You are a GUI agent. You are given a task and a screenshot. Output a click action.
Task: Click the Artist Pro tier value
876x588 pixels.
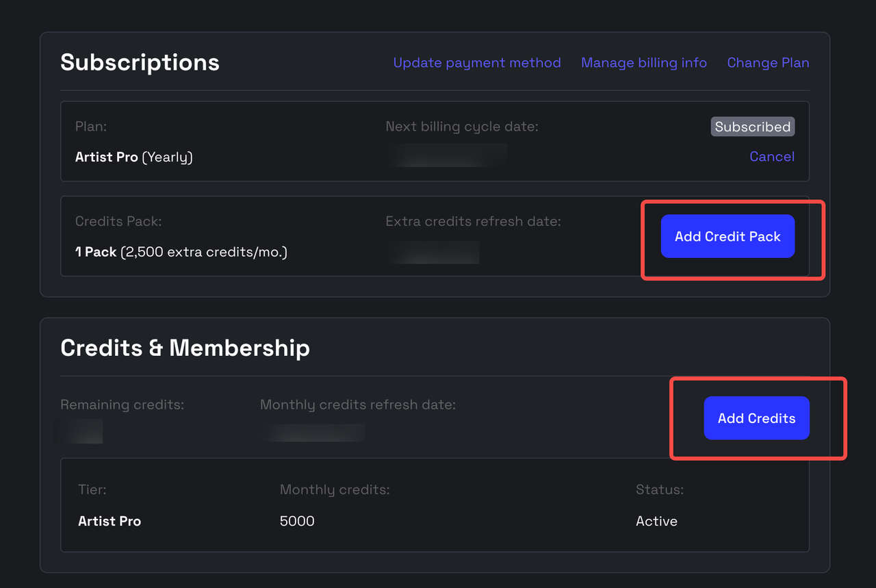(109, 521)
